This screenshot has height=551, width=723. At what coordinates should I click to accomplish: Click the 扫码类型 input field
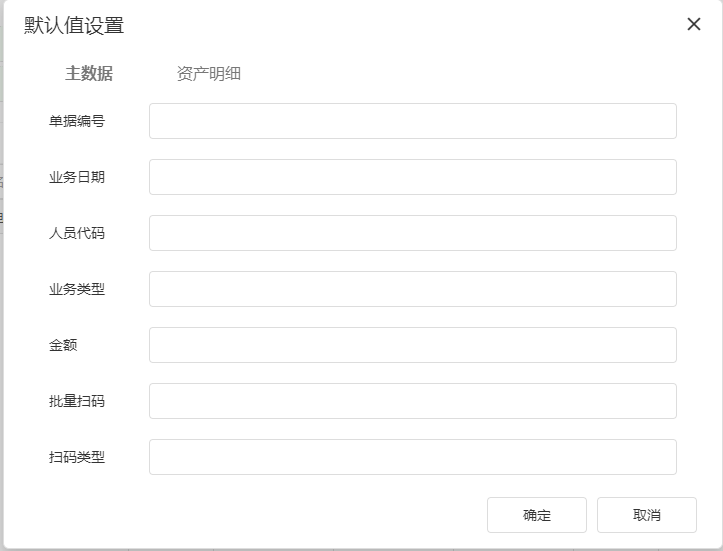412,457
